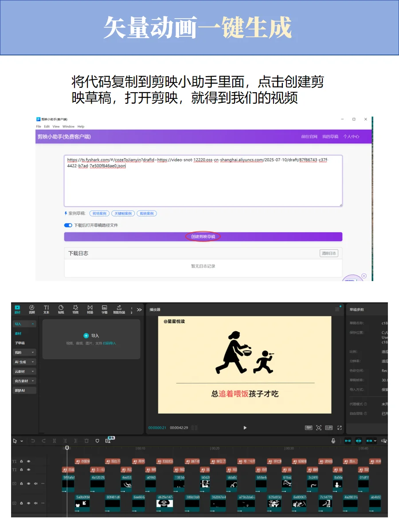Open the 特效 effects tab

pyautogui.click(x=75, y=309)
